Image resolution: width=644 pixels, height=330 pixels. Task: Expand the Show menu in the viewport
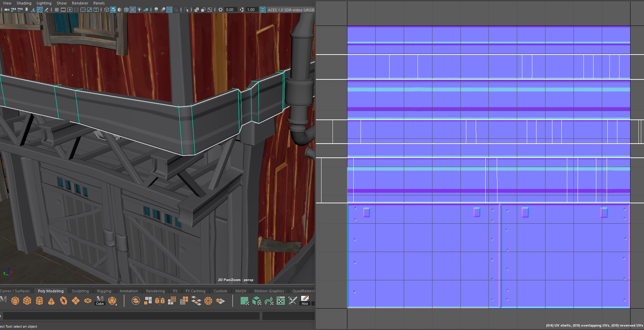pyautogui.click(x=62, y=3)
